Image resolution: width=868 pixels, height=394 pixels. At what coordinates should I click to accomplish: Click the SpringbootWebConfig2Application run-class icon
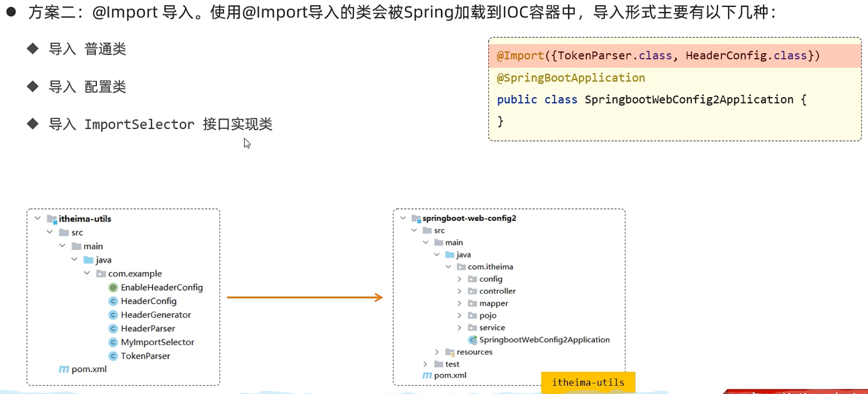tap(473, 340)
